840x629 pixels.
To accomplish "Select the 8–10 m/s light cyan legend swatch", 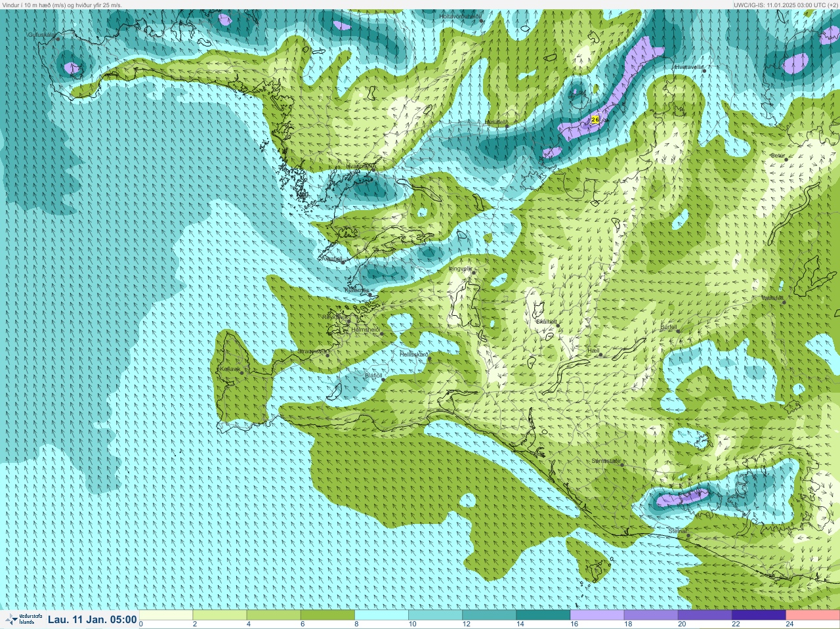I will click(381, 615).
